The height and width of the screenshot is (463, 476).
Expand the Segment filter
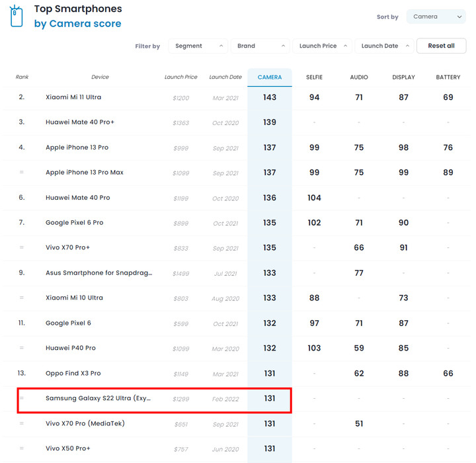click(x=198, y=46)
